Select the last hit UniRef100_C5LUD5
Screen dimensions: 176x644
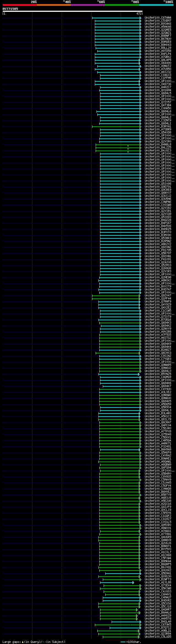[158, 637]
